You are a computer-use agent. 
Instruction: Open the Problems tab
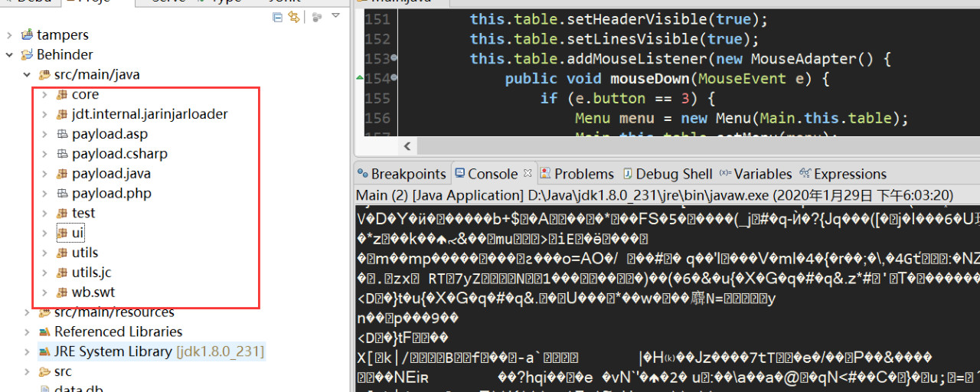[577, 174]
